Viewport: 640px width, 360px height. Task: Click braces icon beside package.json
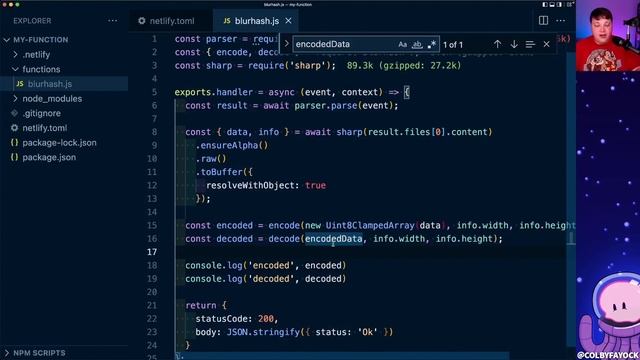point(14,157)
